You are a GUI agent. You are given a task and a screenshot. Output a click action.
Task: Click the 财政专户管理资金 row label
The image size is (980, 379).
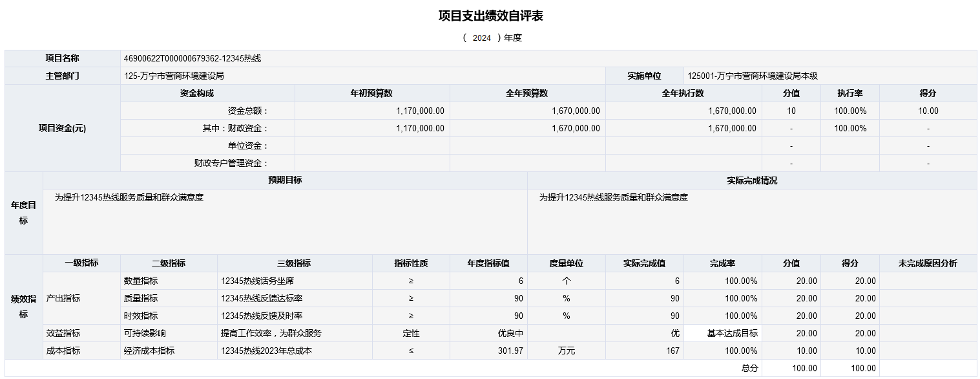click(231, 164)
